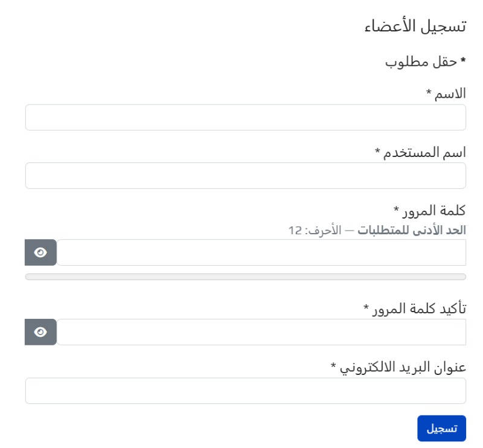The height and width of the screenshot is (448, 483).
Task: Click the الاسم field label
Action: [x=450, y=94]
